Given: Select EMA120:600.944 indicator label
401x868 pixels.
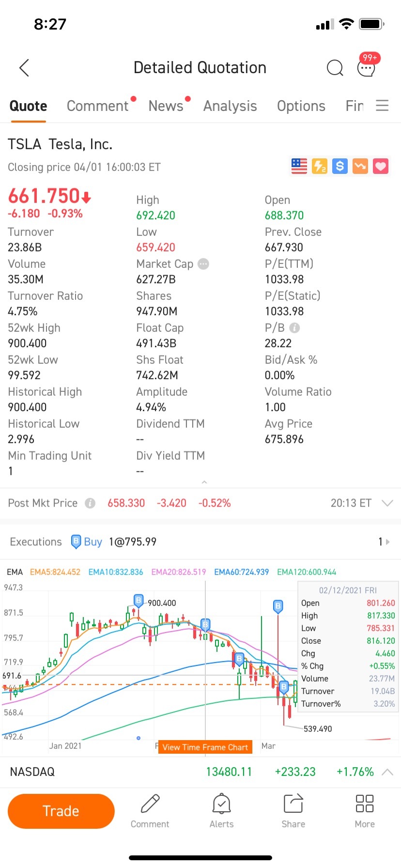Looking at the screenshot, I should [x=307, y=572].
